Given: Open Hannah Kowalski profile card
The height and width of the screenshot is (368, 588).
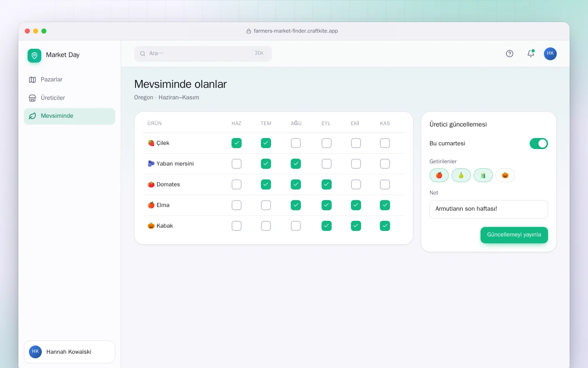Looking at the screenshot, I should click(x=69, y=352).
